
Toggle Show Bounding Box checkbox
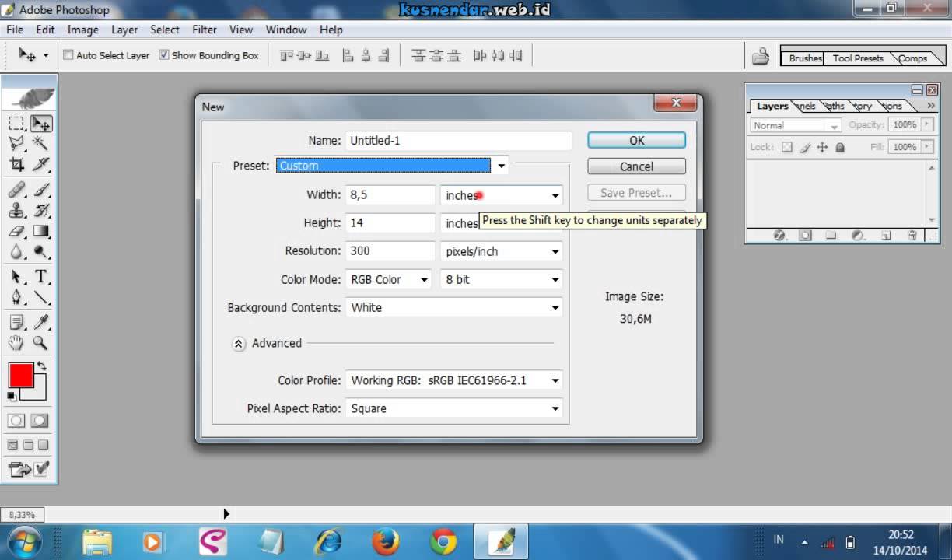pyautogui.click(x=164, y=55)
